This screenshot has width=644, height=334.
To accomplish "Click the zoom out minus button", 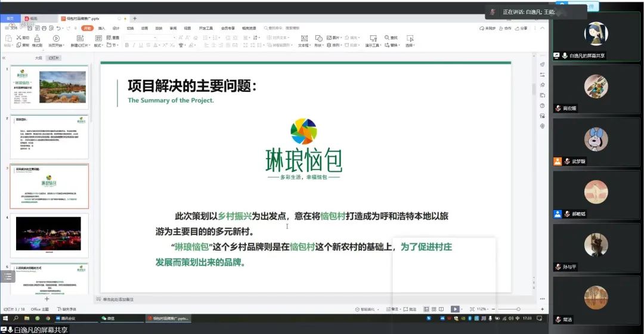I will (x=493, y=309).
